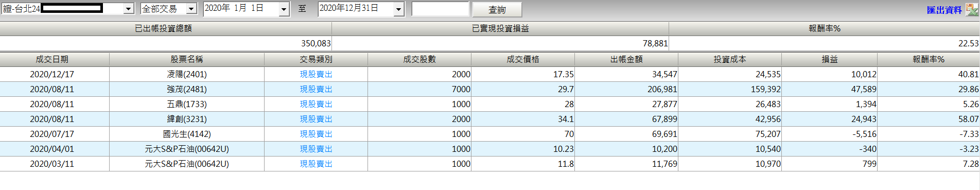
Task: Focus the empty text field before 查詢
Action: coord(440,9)
